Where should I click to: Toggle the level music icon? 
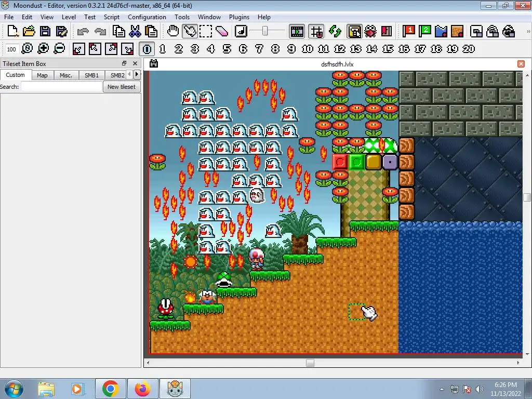241,32
